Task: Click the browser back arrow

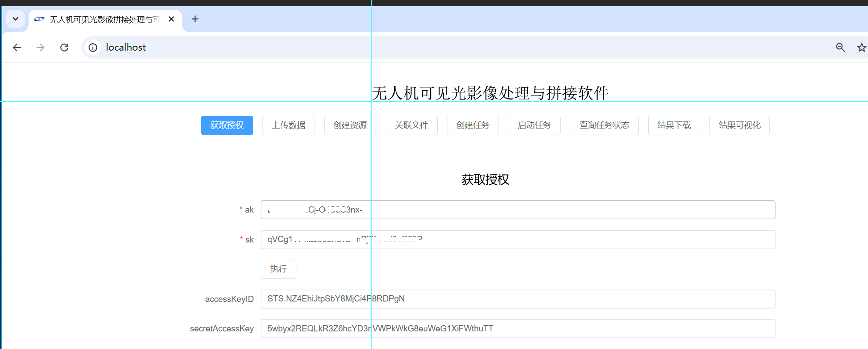Action: [x=17, y=48]
